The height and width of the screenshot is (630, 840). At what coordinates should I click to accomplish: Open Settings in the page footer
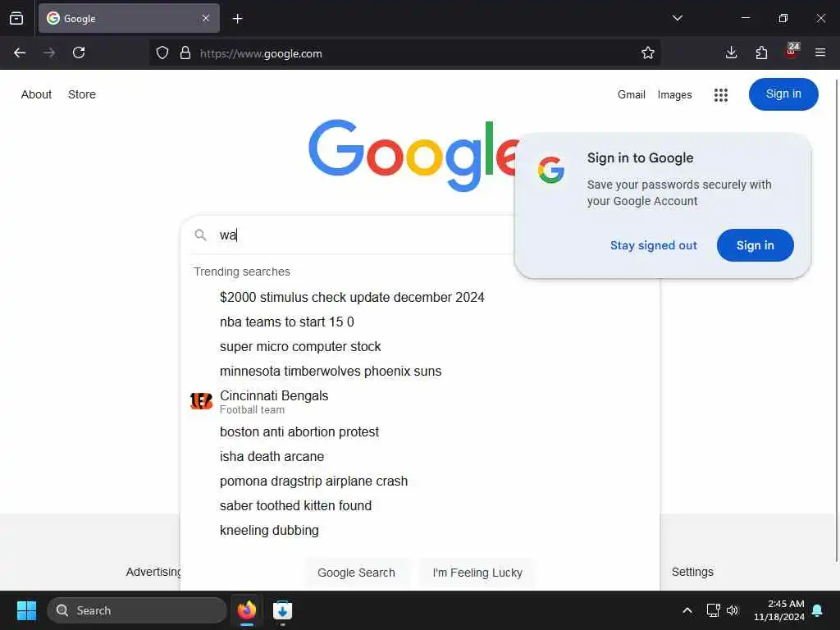692,572
